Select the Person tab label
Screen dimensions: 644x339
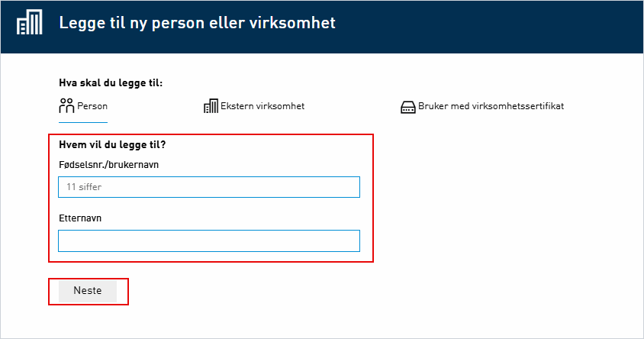tap(92, 106)
